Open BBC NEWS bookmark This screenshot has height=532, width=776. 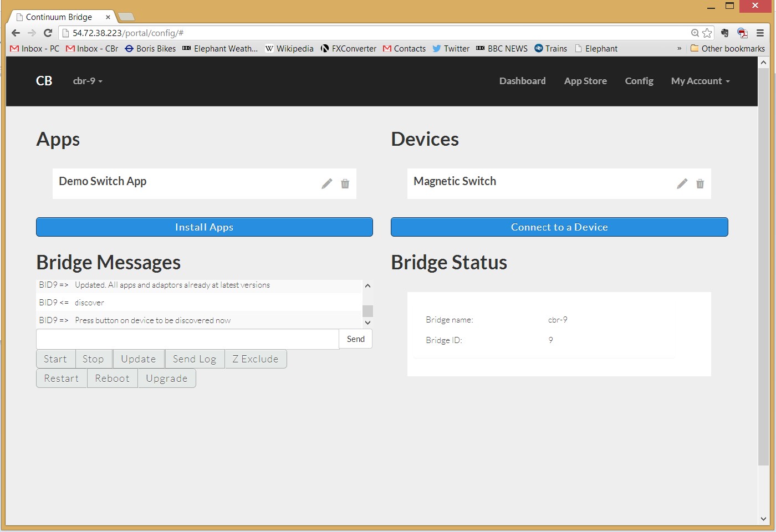click(502, 48)
